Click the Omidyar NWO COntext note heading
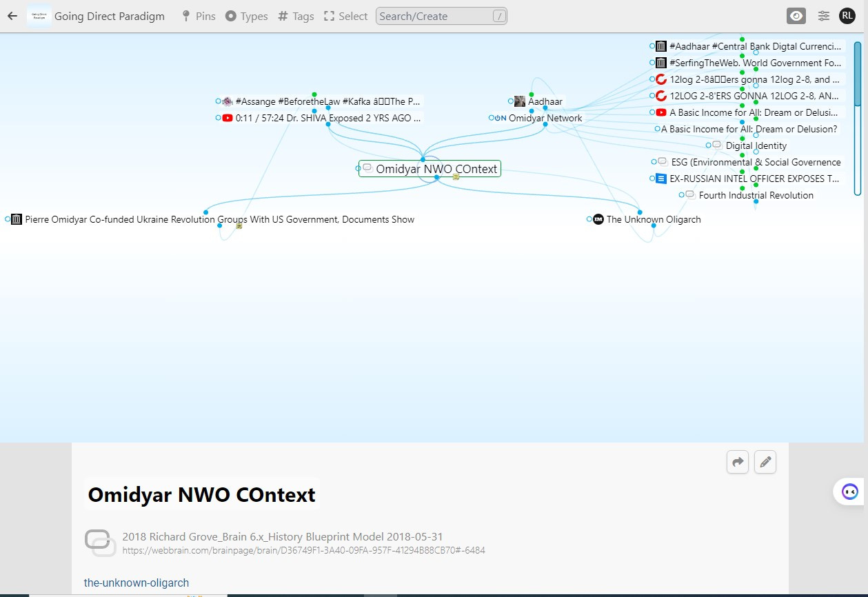Viewport: 868px width, 597px height. (x=202, y=494)
